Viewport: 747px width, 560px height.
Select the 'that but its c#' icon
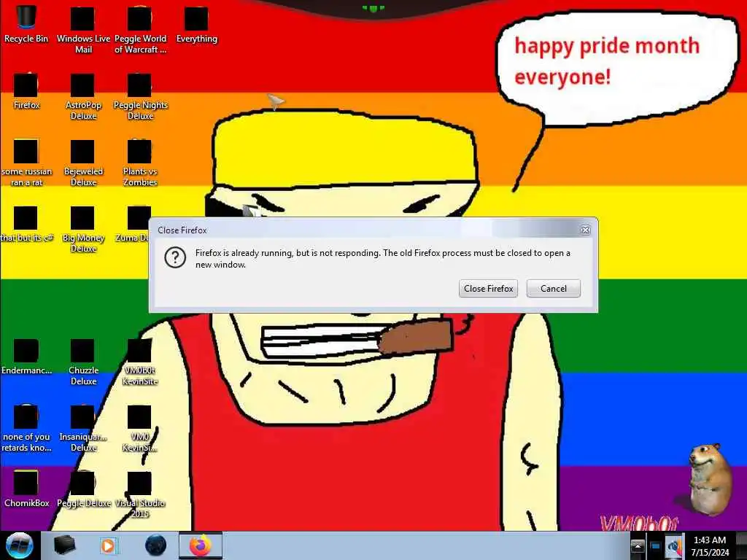[26, 224]
